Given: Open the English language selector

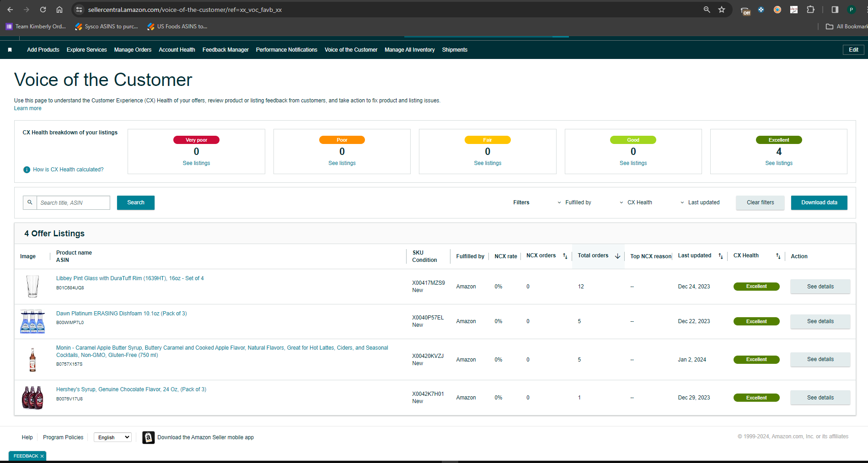Looking at the screenshot, I should point(113,437).
